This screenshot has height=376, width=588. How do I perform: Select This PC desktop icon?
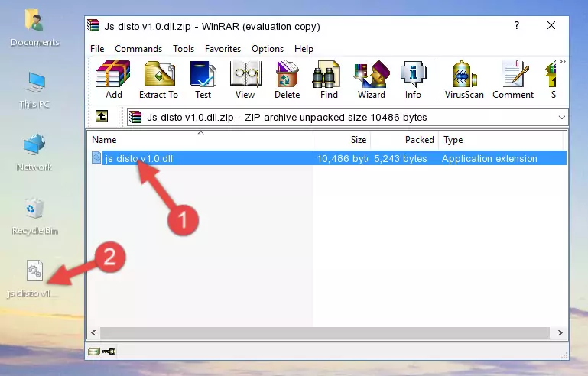pyautogui.click(x=34, y=90)
